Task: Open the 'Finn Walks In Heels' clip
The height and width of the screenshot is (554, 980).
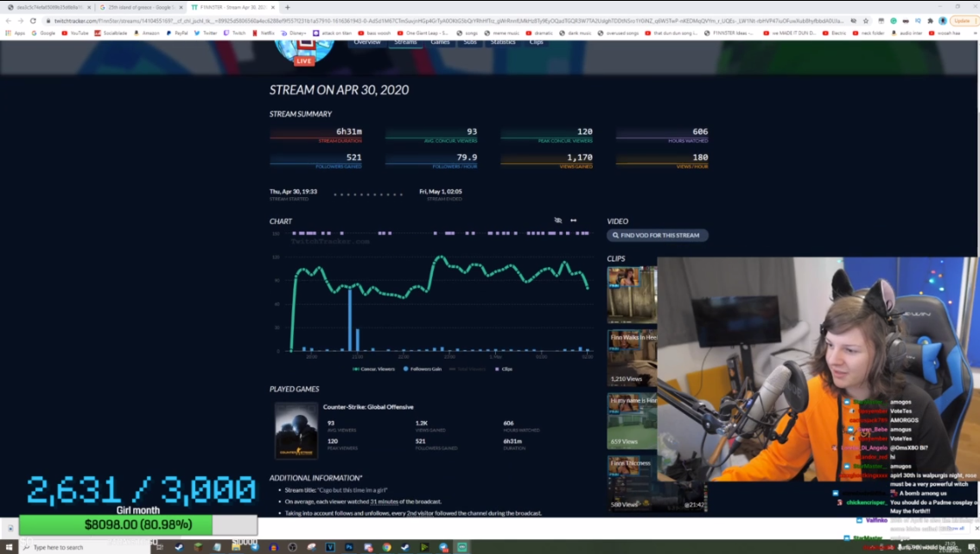Action: click(x=632, y=358)
